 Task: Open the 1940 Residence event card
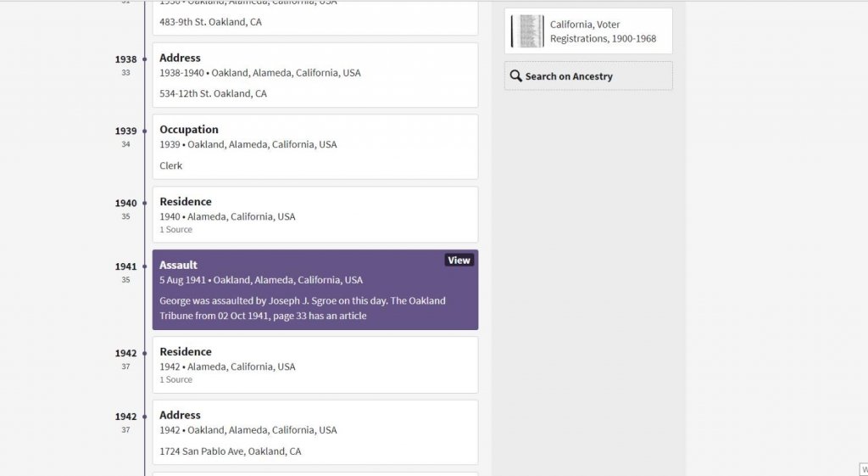pos(314,215)
